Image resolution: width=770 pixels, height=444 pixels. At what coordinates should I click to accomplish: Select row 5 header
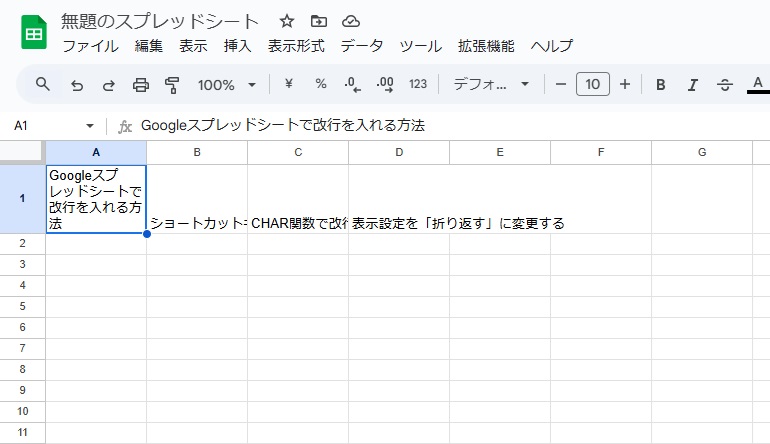click(23, 307)
